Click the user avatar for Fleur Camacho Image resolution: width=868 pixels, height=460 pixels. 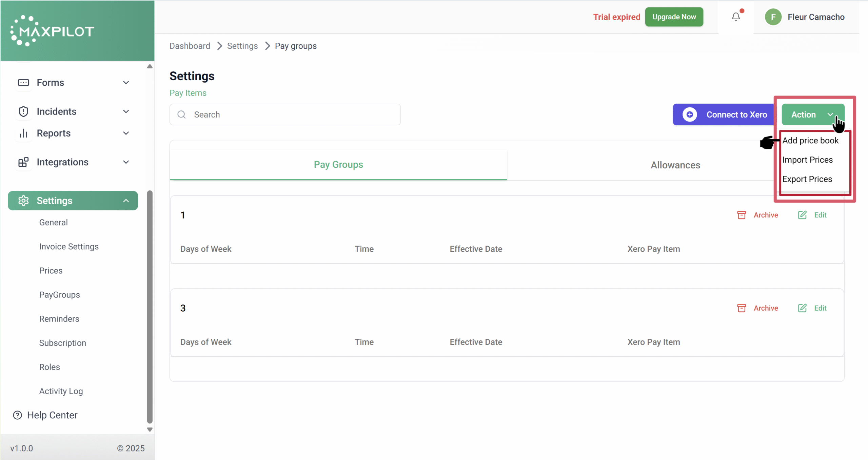[x=773, y=17]
